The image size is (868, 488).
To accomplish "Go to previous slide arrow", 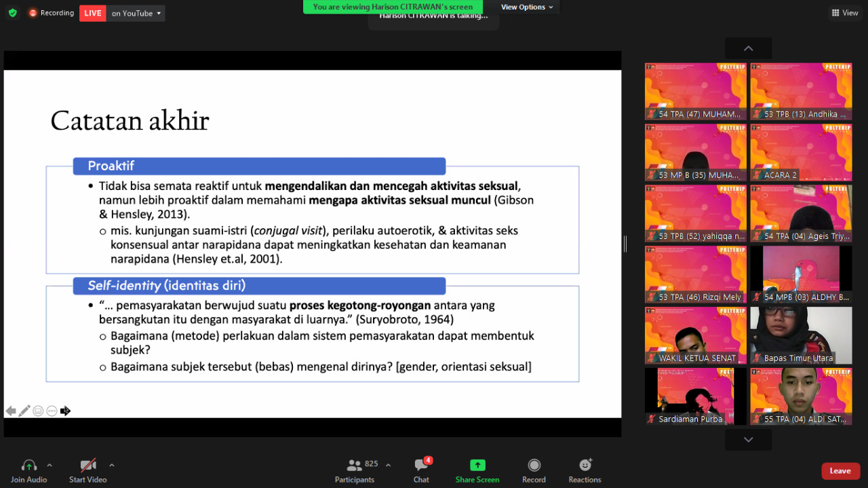I will tap(11, 411).
